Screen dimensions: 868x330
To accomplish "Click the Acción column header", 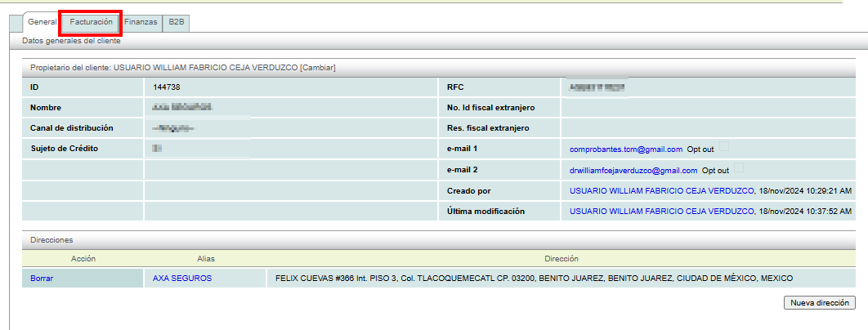I will click(84, 258).
